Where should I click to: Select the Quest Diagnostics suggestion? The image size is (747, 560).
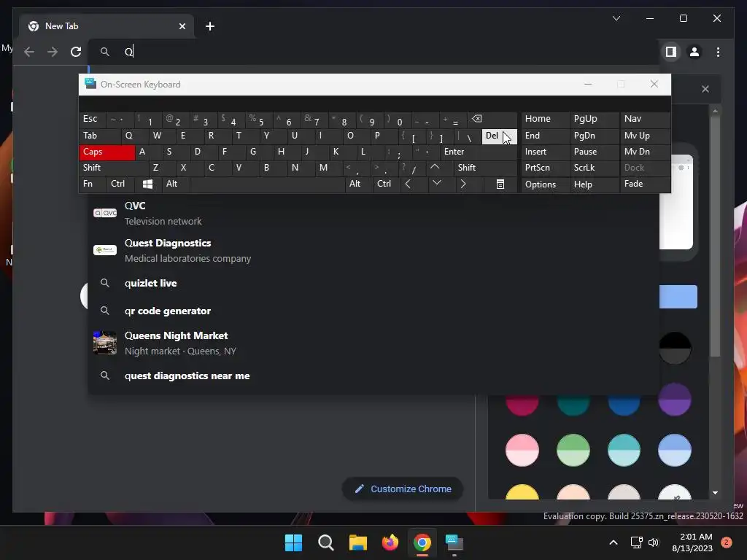click(x=373, y=251)
